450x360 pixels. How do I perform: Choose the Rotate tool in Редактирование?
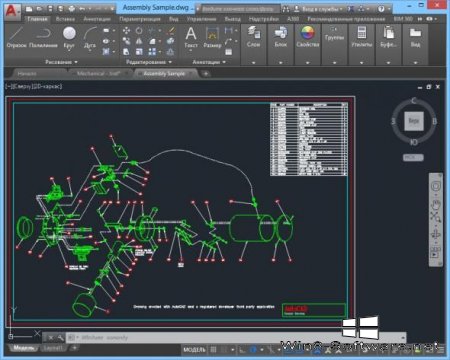tap(139, 31)
